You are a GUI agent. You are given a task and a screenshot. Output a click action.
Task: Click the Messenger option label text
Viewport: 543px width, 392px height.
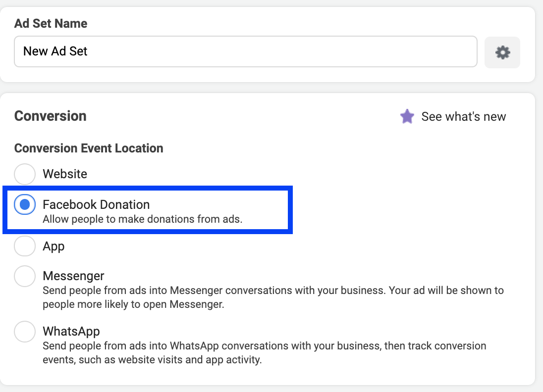click(73, 276)
